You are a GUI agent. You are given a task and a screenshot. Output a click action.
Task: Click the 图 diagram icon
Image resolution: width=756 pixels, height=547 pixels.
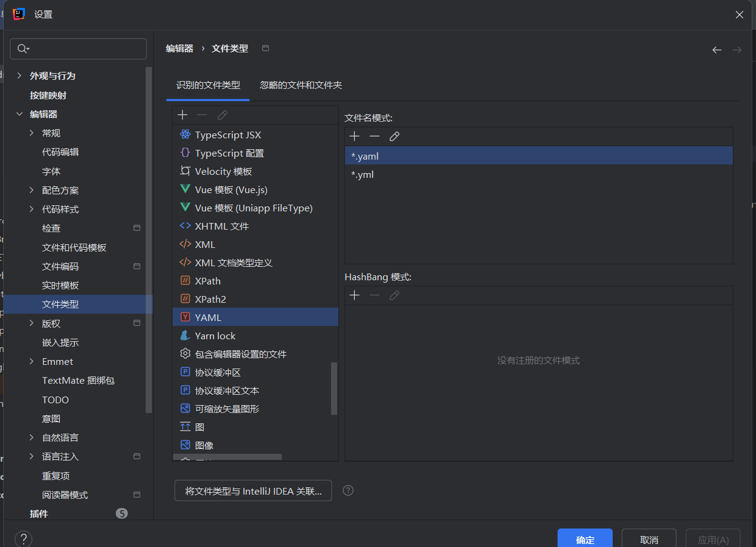(x=185, y=427)
